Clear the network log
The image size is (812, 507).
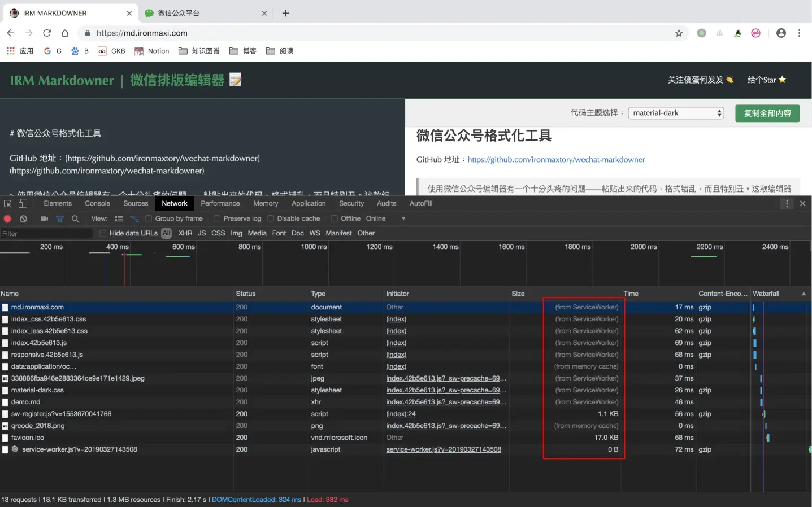tap(23, 218)
